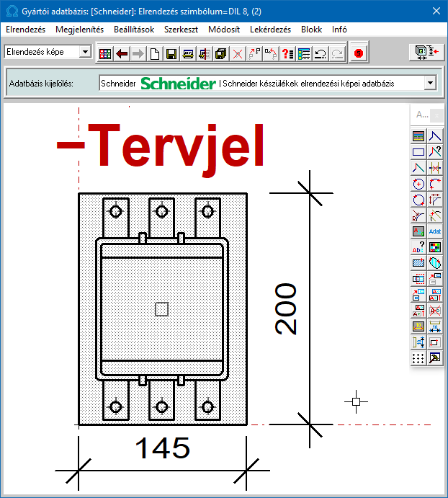Open the Szerkeszt menu

[181, 30]
